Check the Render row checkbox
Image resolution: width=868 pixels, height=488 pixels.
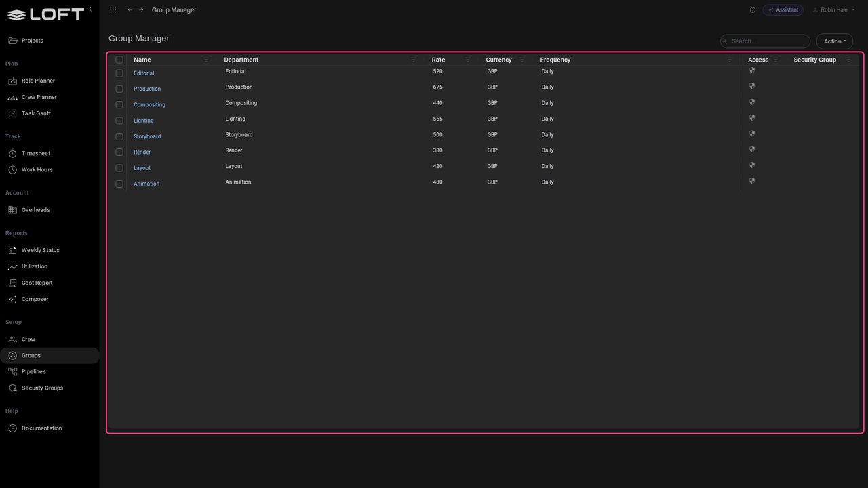(x=119, y=152)
